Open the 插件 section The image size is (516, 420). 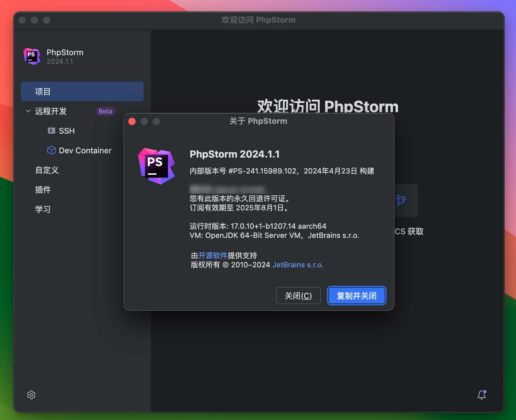[43, 190]
